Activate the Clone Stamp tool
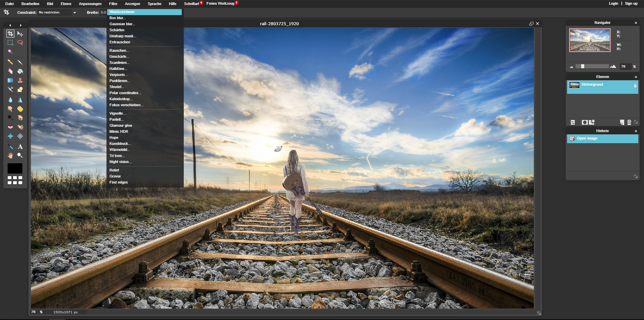644x320 pixels. point(20,80)
